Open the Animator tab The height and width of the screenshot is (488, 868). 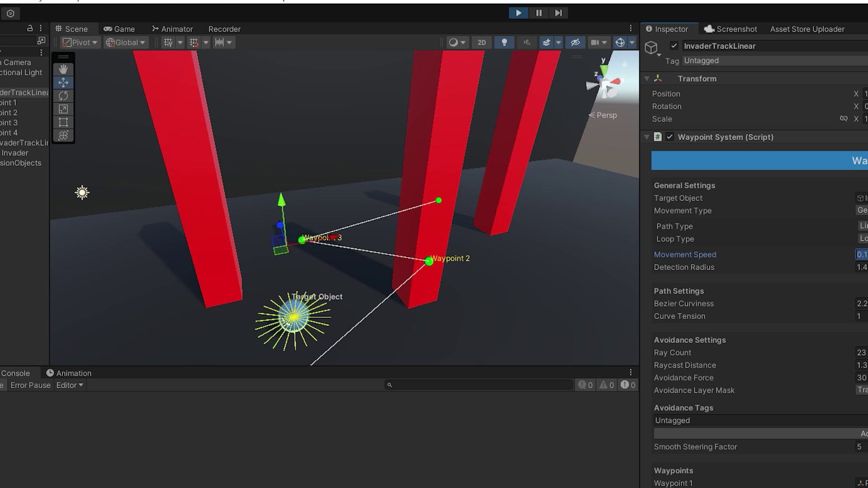click(x=172, y=29)
